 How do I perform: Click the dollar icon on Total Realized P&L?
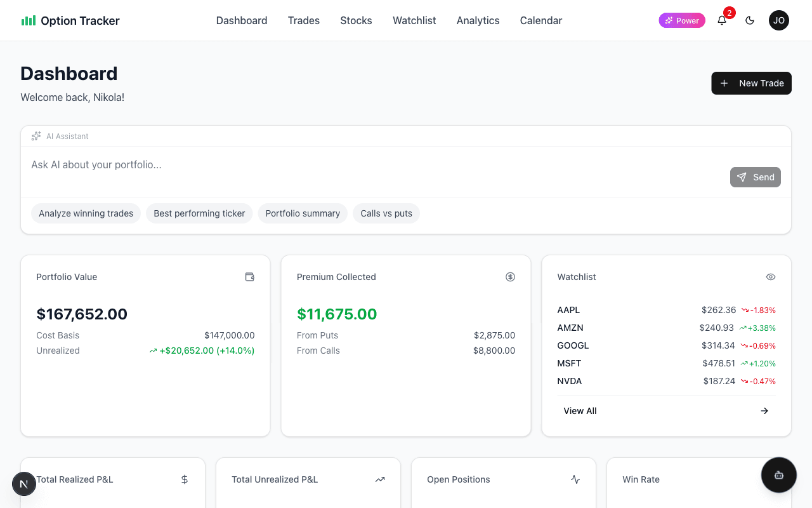185,479
